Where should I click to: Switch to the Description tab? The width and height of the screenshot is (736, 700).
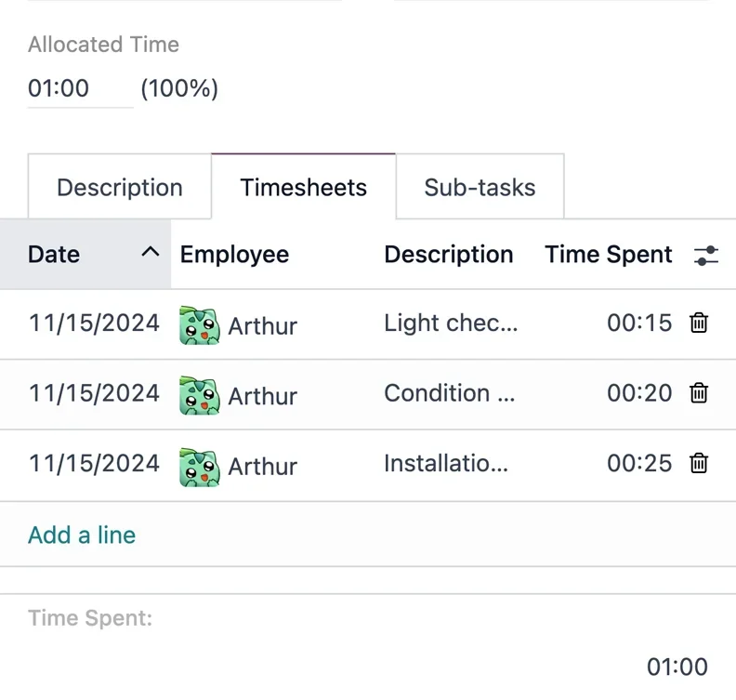pos(120,188)
